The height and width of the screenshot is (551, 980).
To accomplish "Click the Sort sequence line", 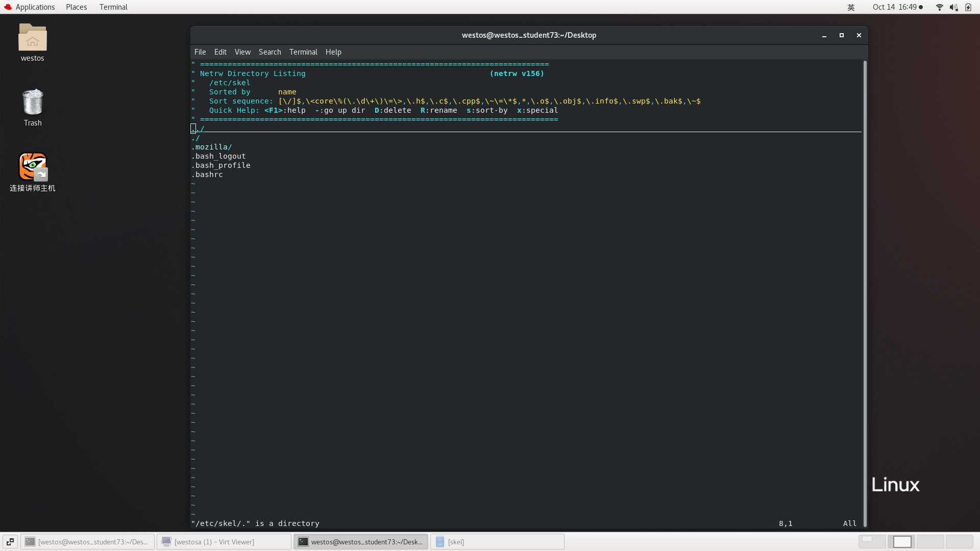I will (455, 101).
